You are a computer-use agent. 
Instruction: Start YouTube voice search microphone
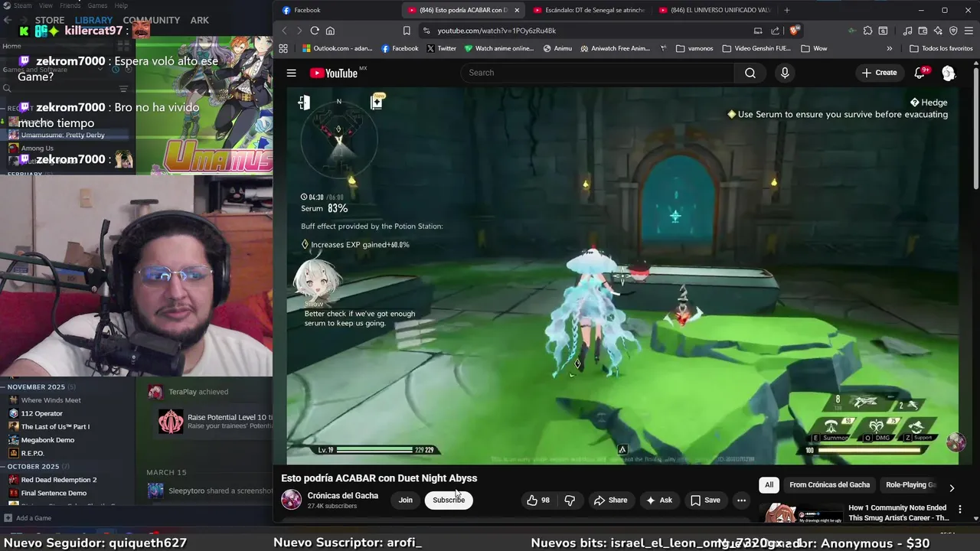coord(784,73)
